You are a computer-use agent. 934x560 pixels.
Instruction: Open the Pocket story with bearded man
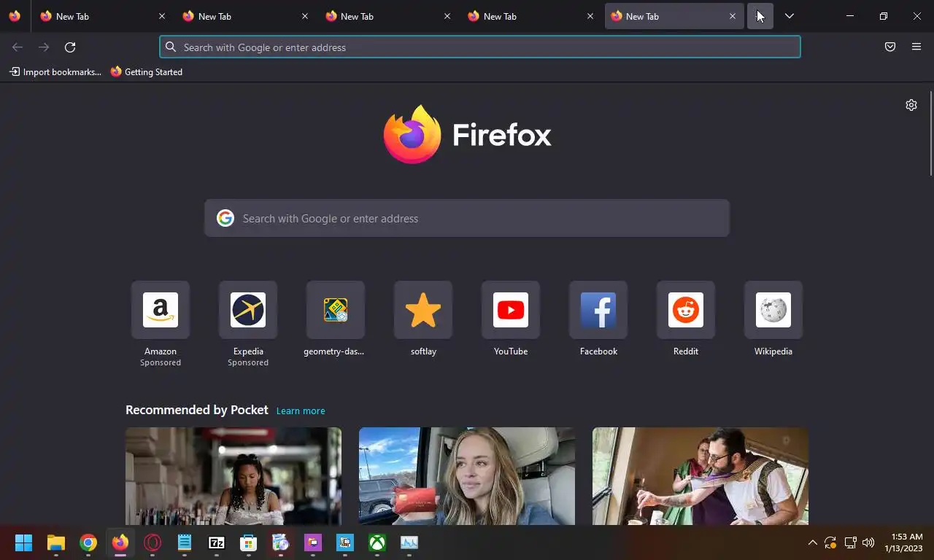coord(700,476)
